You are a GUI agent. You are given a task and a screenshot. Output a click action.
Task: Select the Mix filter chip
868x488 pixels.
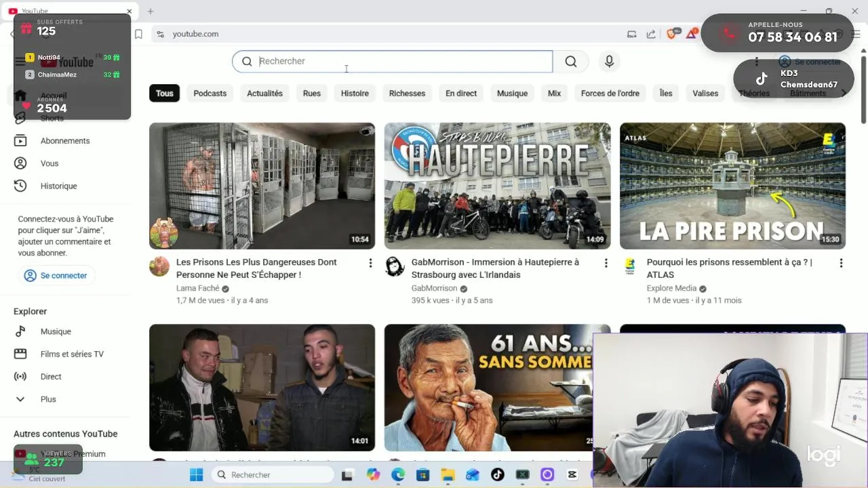(x=554, y=94)
